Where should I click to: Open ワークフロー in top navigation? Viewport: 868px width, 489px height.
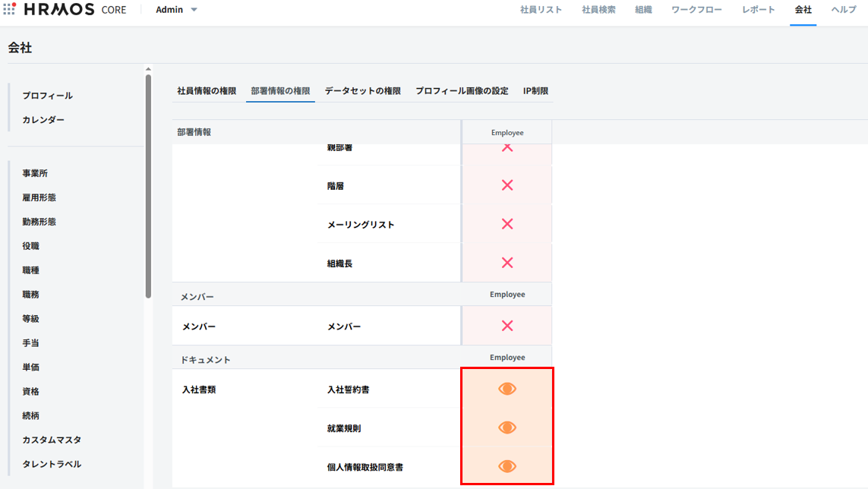[696, 10]
